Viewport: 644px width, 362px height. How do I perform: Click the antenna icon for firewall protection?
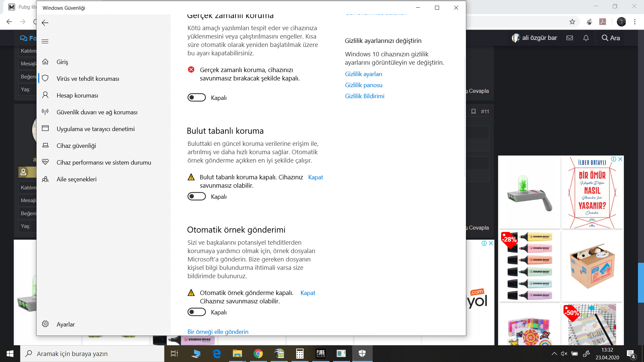point(45,112)
